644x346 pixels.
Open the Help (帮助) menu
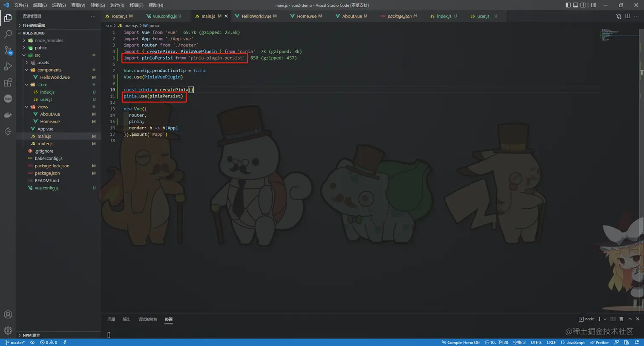pyautogui.click(x=156, y=5)
